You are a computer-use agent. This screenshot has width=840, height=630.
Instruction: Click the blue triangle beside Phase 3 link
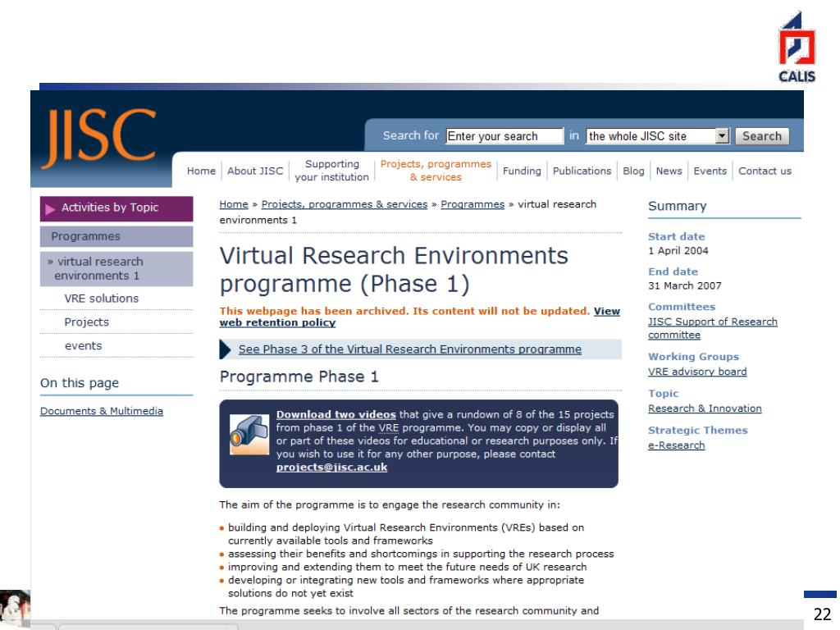click(225, 349)
